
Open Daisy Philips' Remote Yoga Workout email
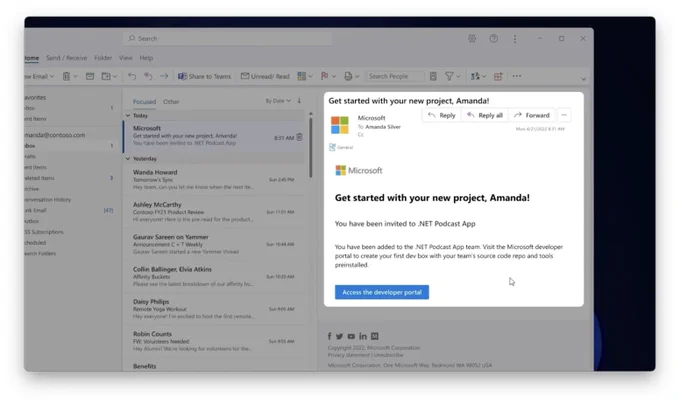[214, 309]
